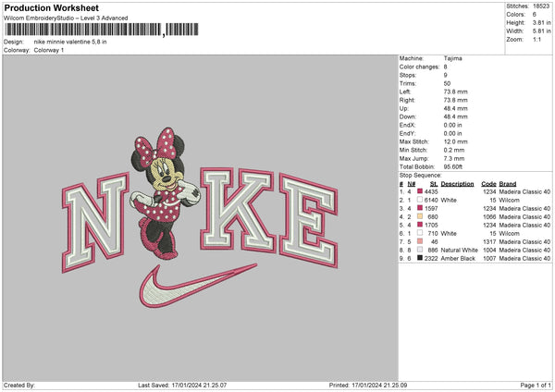Click the Down label's 48.4 mm value
The image size is (555, 392).
click(455, 116)
